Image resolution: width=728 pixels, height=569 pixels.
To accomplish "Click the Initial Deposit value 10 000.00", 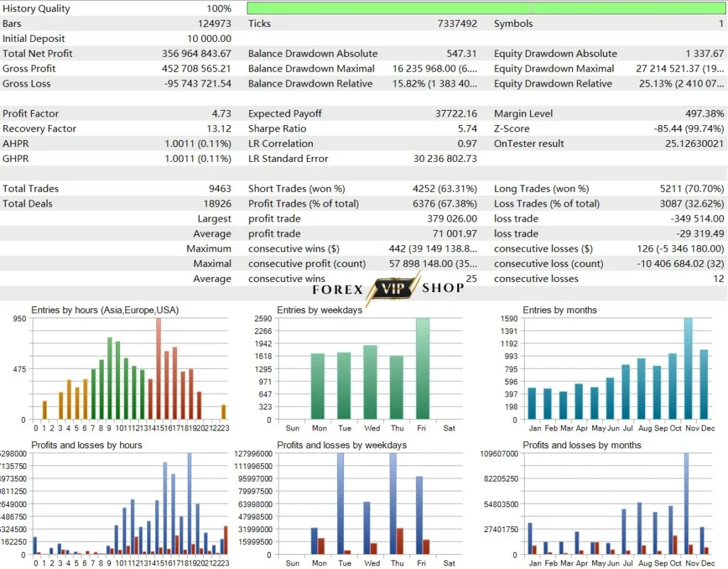I will 209,38.
